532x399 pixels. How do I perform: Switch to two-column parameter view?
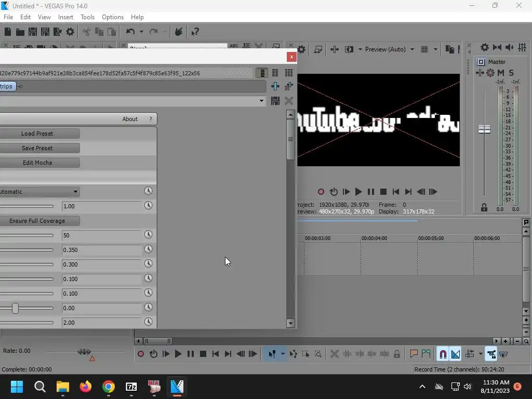click(x=275, y=73)
